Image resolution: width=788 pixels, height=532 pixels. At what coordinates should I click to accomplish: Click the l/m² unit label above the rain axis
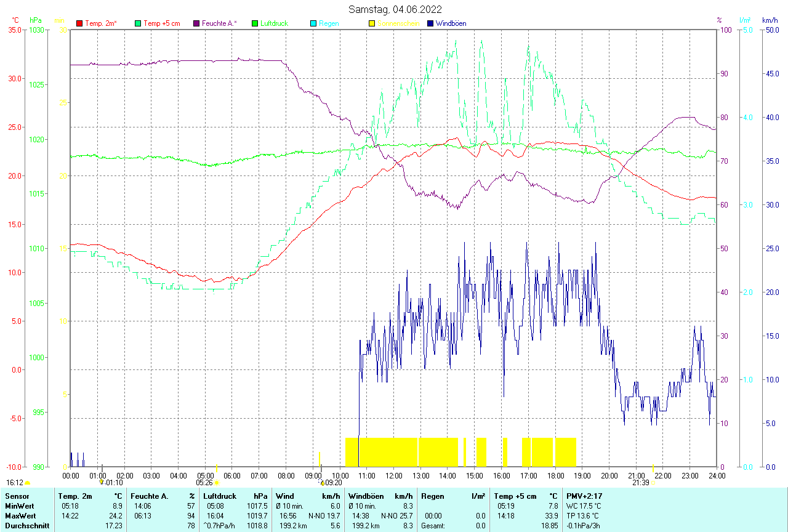(746, 20)
